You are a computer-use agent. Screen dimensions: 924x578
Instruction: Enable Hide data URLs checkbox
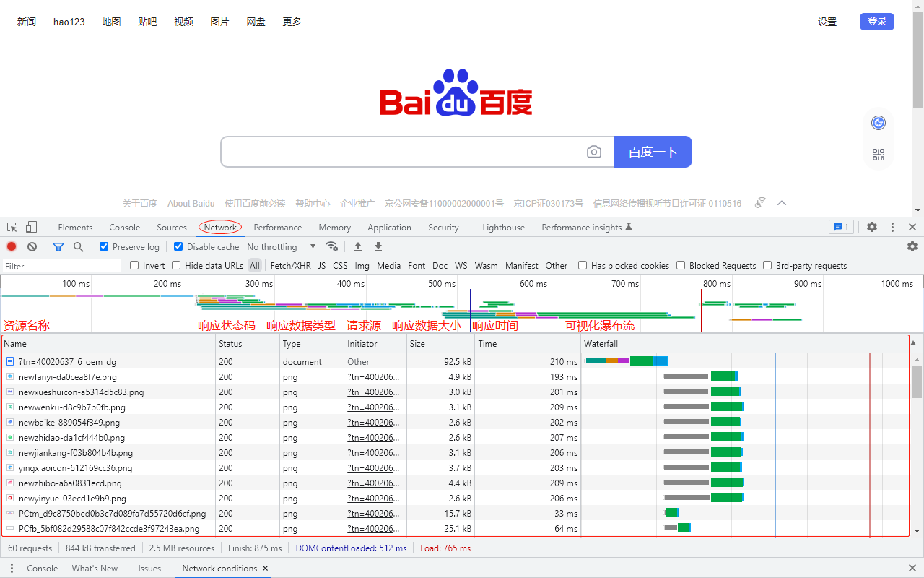tap(176, 265)
